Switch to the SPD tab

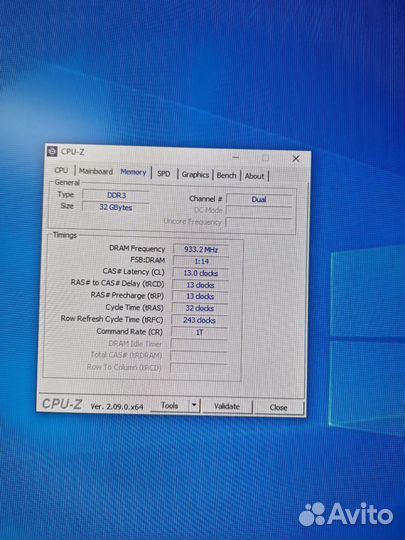[164, 174]
